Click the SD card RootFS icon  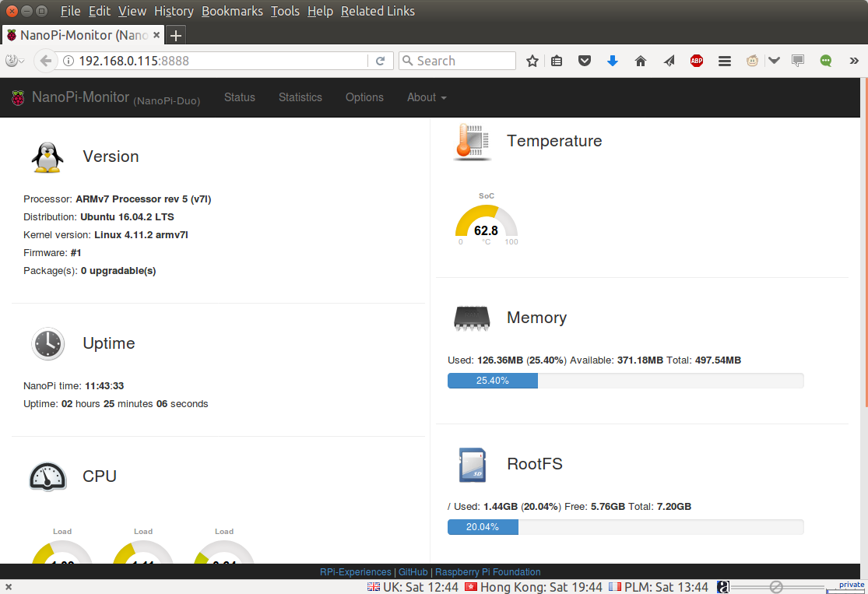click(x=473, y=465)
